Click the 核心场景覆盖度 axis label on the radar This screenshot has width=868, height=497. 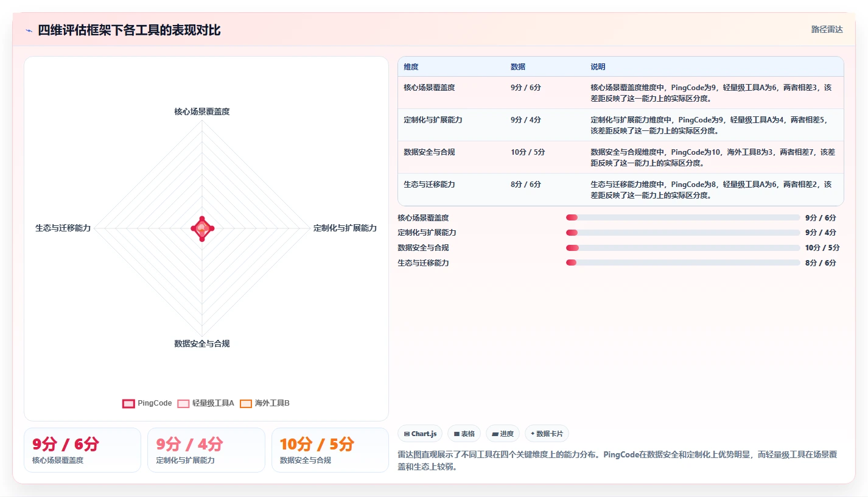(202, 111)
